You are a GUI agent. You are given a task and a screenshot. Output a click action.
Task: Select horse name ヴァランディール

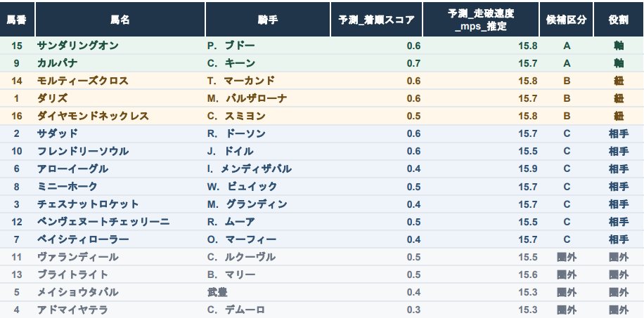click(x=77, y=257)
